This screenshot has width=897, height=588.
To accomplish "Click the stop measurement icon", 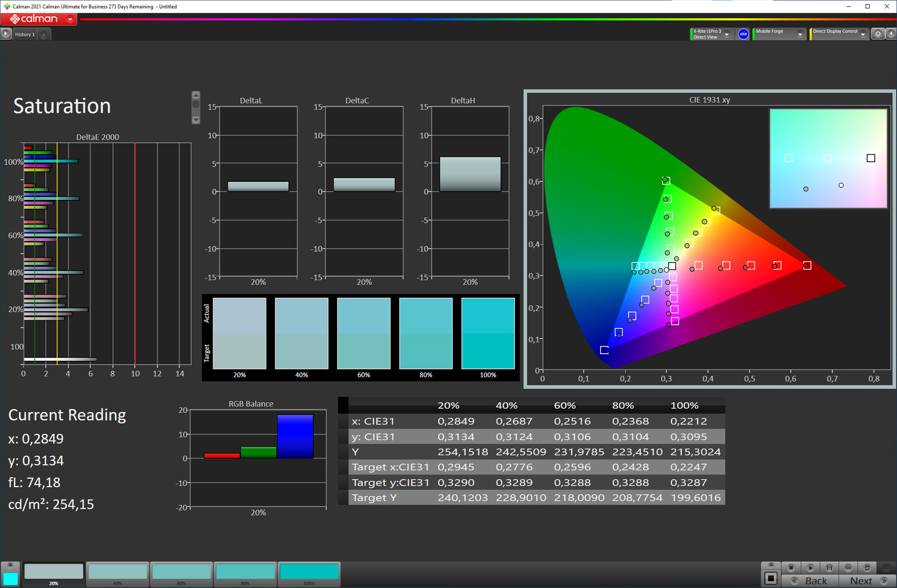I will (791, 567).
